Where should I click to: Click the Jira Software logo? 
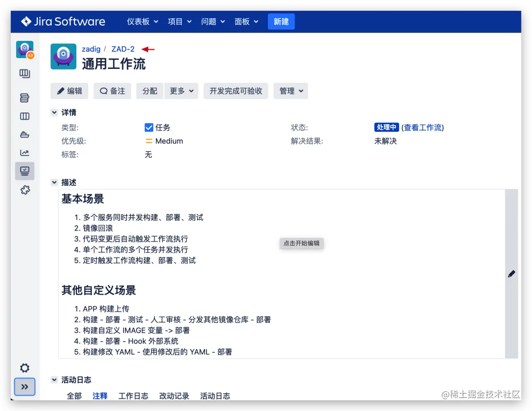coord(63,21)
